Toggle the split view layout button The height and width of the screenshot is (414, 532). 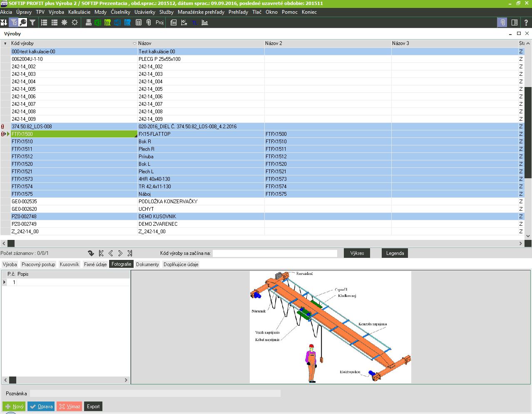[x=515, y=22]
